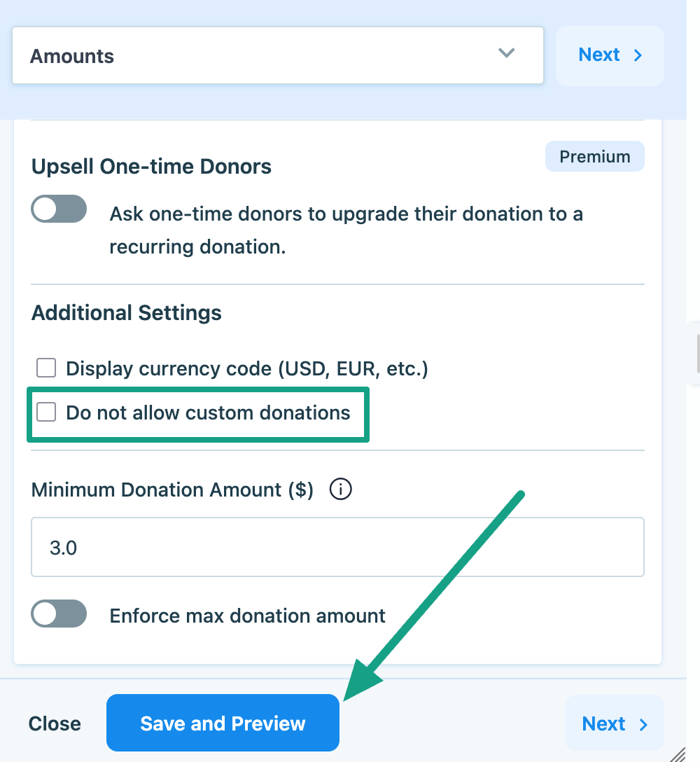The height and width of the screenshot is (762, 700).
Task: Go to the next section using the top Next button
Action: [610, 55]
